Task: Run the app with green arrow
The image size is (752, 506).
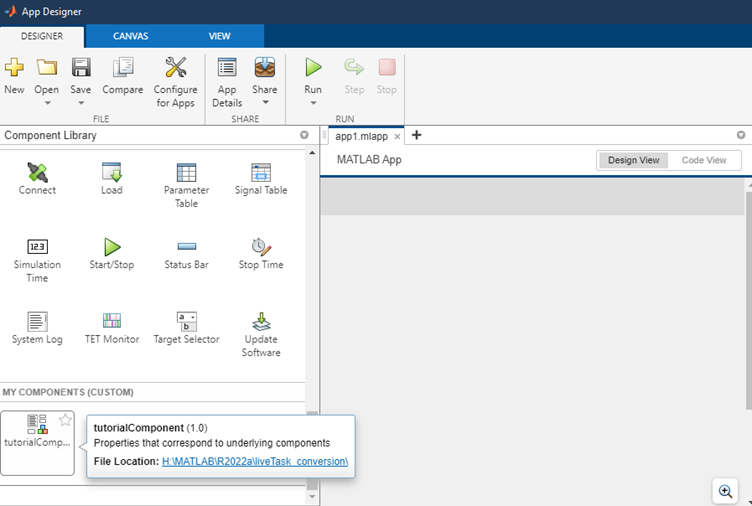Action: (313, 67)
